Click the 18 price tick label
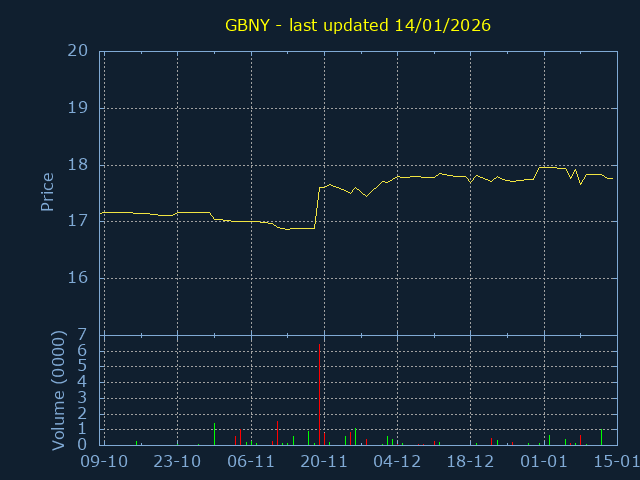The width and height of the screenshot is (640, 480). click(x=79, y=165)
